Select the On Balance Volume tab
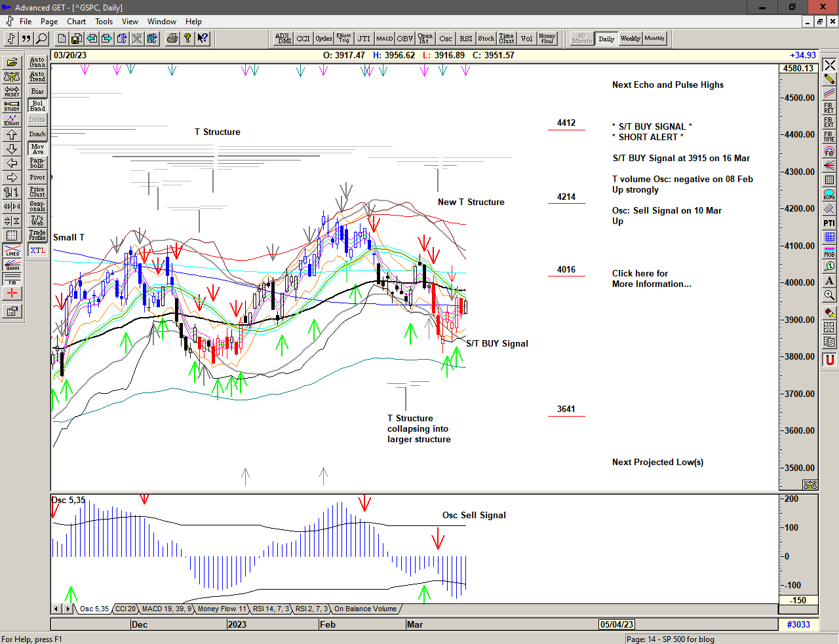This screenshot has height=644, width=839. click(365, 609)
